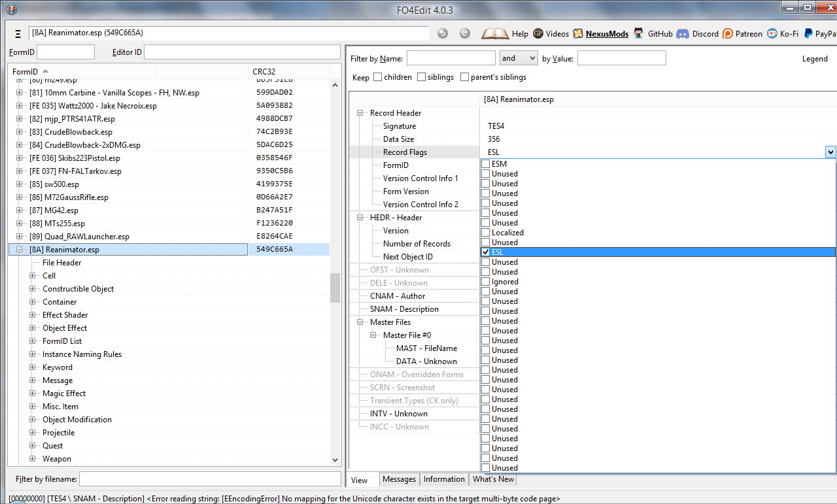This screenshot has width=837, height=504.
Task: Click the Filter by filename input field
Action: point(208,479)
